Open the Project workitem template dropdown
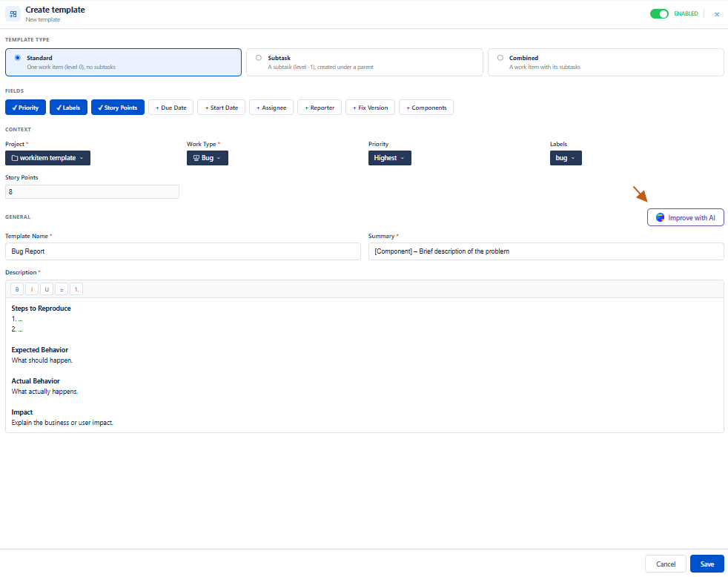Viewport: 728px width, 577px height. (x=48, y=158)
